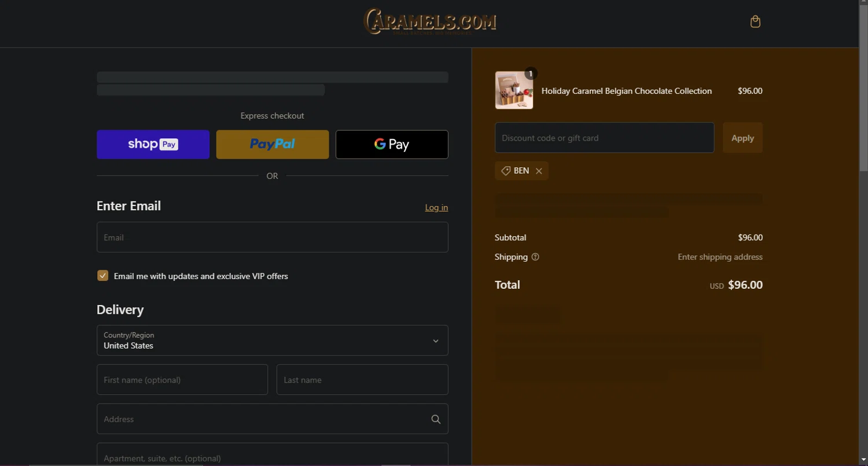
Task: Click the product name Holiday Caramel Belgian Chocolate Collection
Action: [x=627, y=91]
